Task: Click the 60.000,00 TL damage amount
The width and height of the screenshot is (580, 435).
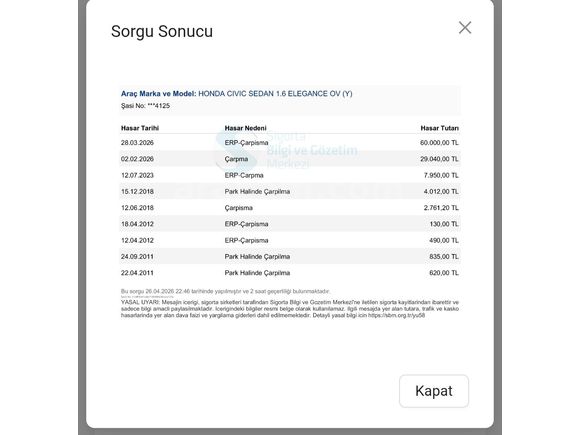Action: click(439, 143)
